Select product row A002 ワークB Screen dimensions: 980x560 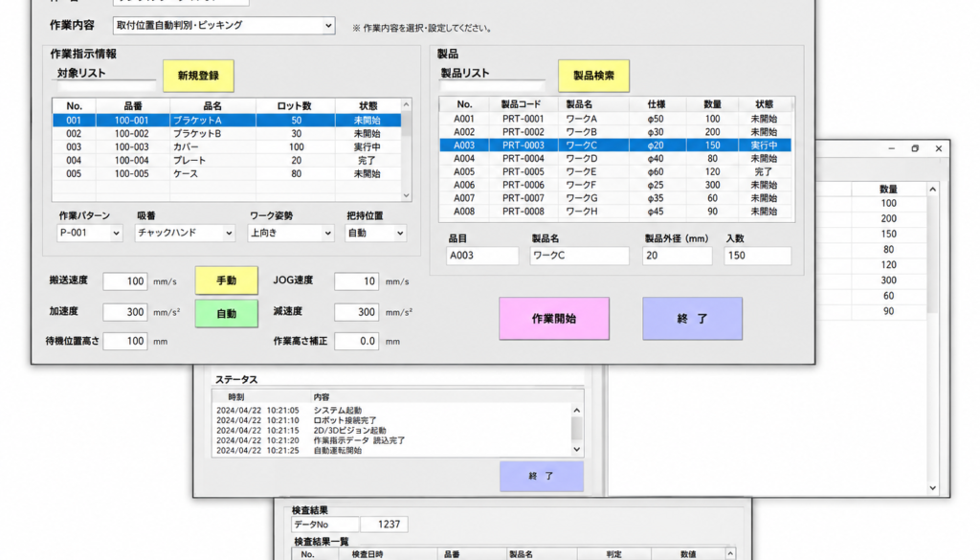click(x=615, y=132)
